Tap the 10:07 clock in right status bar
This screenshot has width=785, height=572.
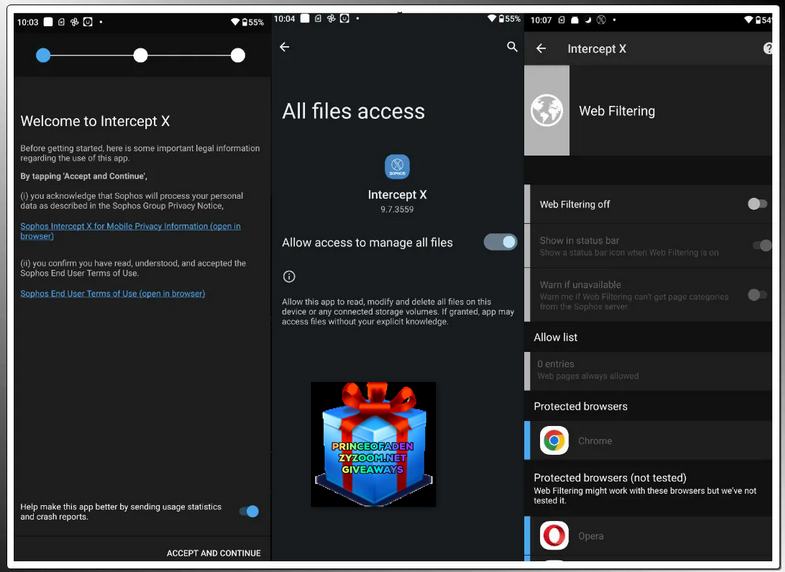(x=541, y=20)
